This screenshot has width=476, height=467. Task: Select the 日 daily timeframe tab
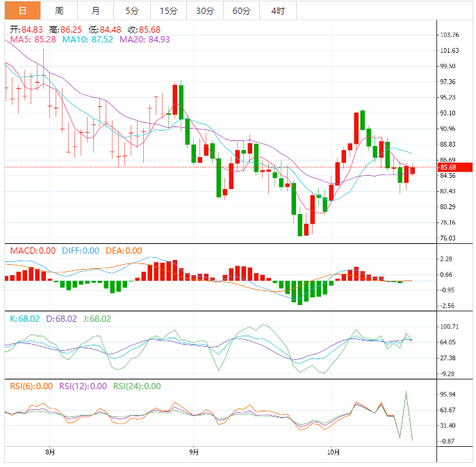click(22, 10)
